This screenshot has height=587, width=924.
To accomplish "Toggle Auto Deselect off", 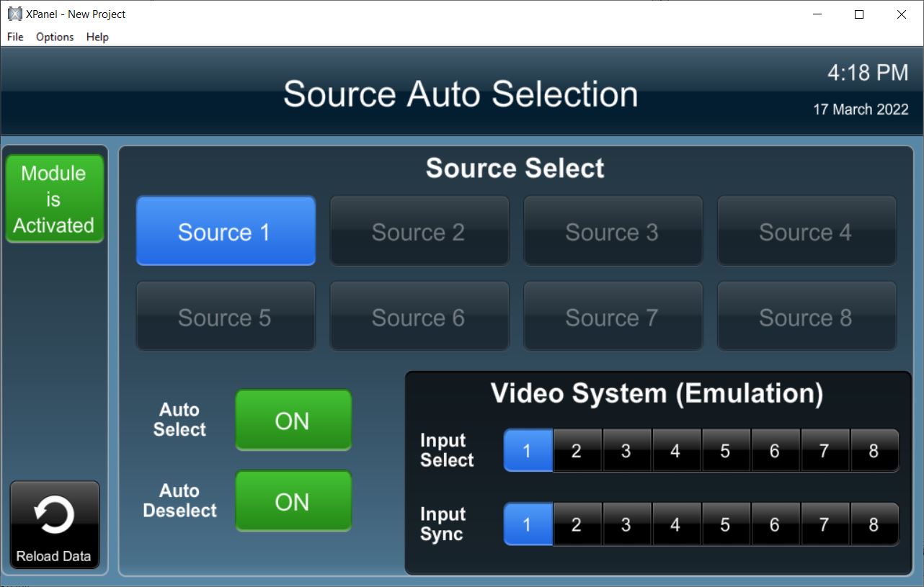I will point(293,501).
